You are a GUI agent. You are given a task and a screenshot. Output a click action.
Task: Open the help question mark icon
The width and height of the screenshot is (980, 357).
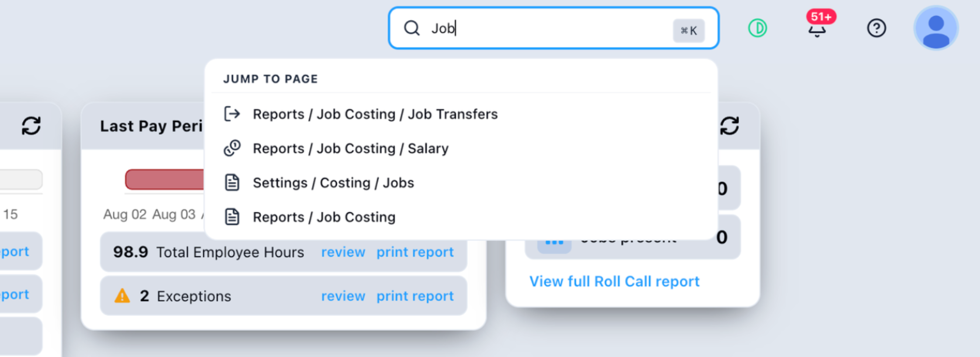pyautogui.click(x=876, y=28)
